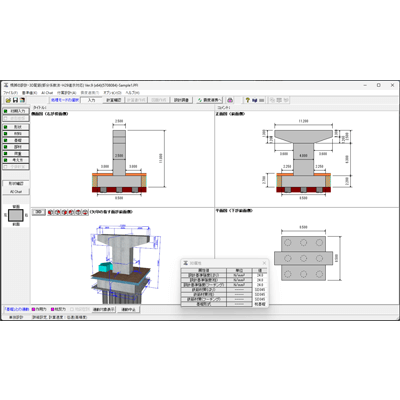Select the 入力 processing mode button

(91, 100)
